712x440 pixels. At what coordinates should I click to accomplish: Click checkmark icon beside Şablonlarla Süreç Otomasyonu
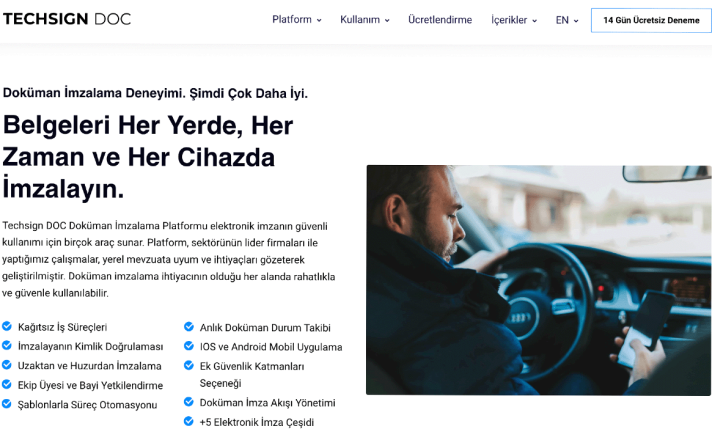pos(7,404)
